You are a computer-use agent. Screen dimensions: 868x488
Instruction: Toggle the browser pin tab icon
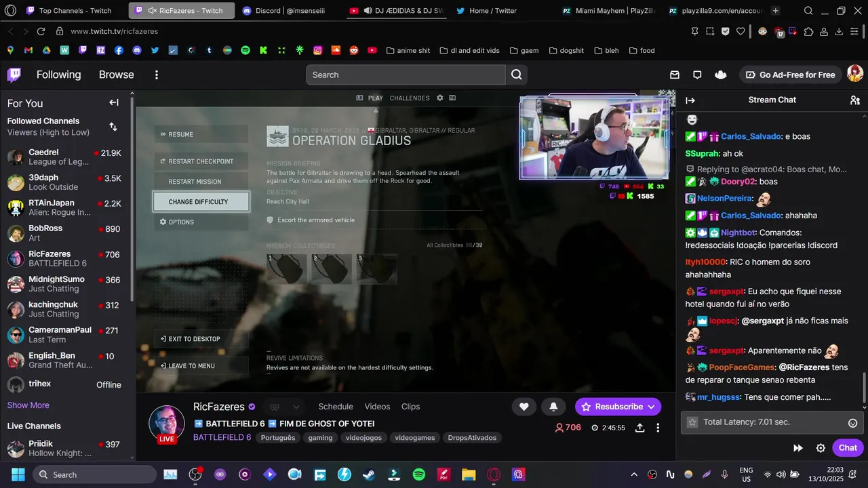click(695, 31)
